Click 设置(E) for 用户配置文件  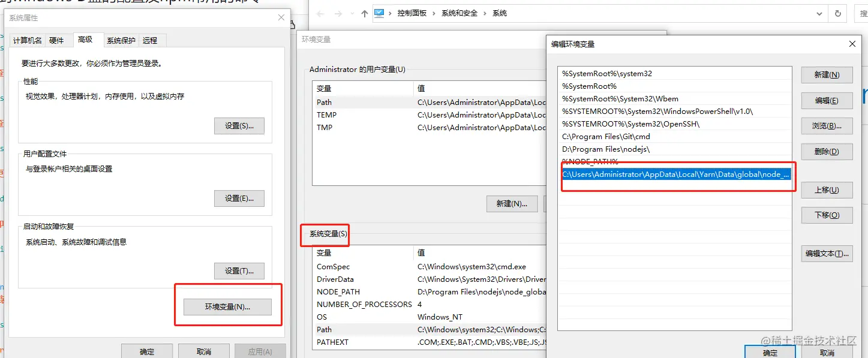pos(239,198)
